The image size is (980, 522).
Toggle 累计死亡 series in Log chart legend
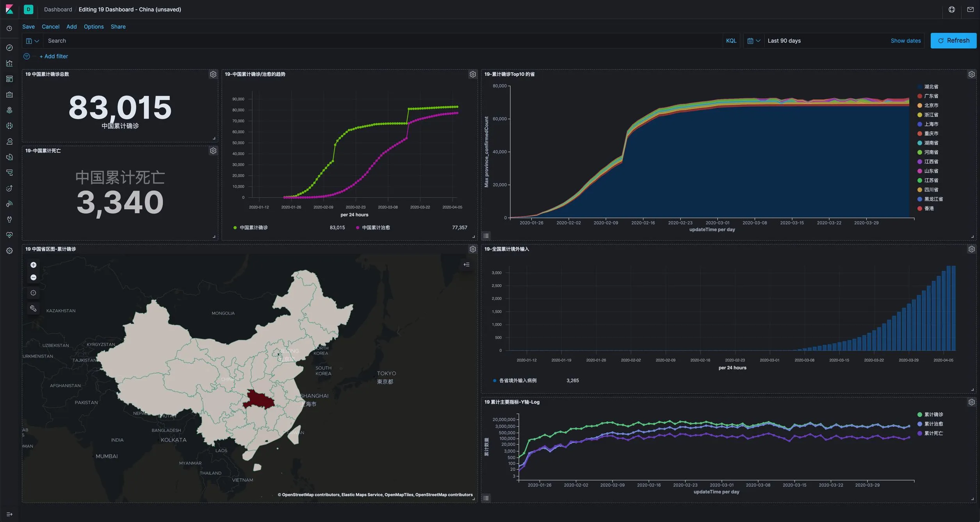point(933,433)
